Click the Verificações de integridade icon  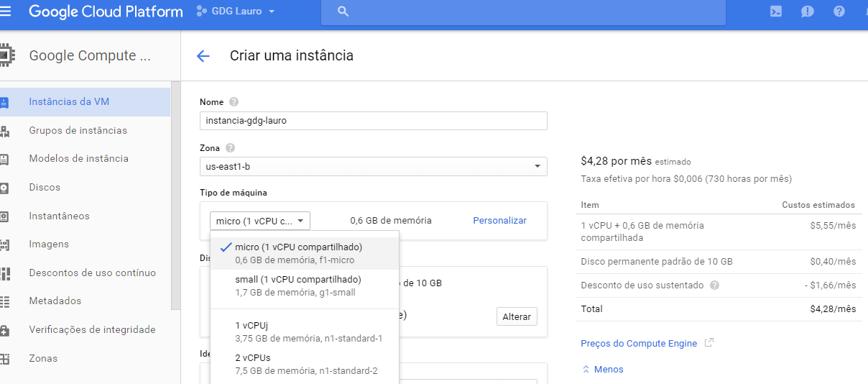pyautogui.click(x=4, y=330)
